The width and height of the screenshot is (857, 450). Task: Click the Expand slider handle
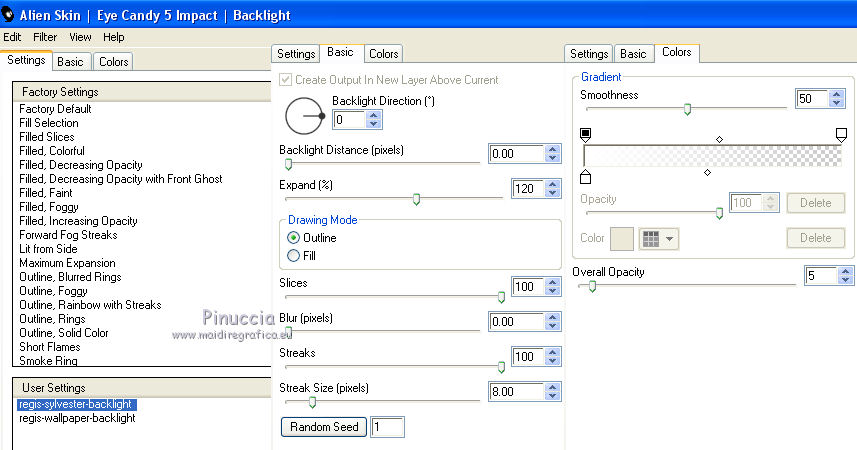click(x=416, y=200)
